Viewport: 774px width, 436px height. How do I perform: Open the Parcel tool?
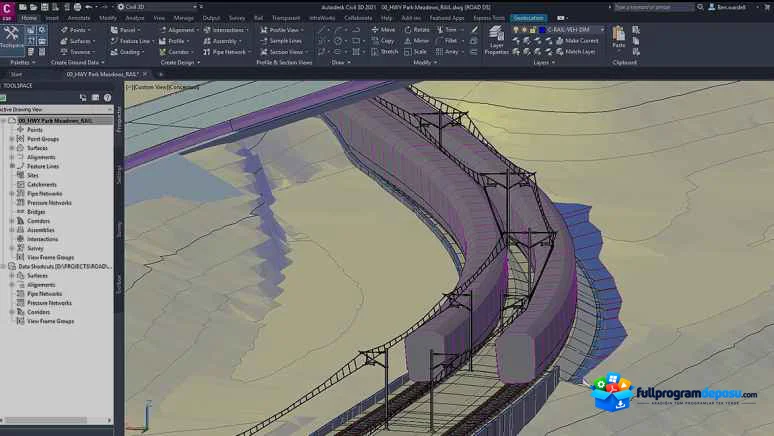click(125, 30)
